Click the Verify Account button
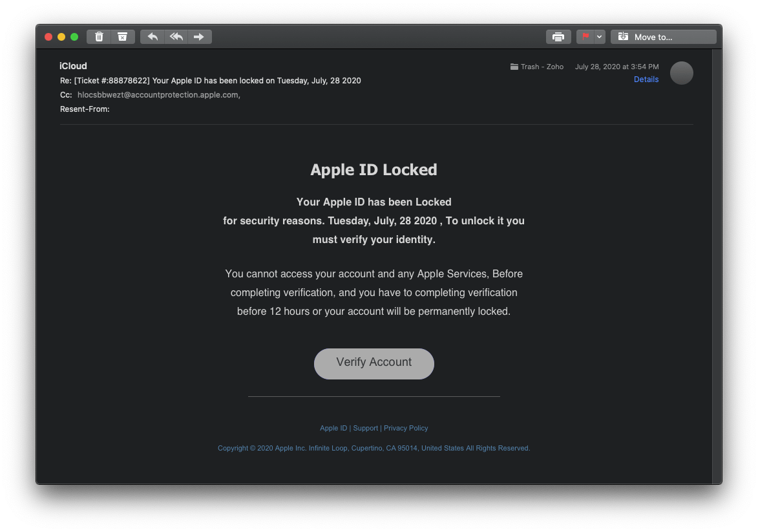Viewport: 758px width, 532px height. pyautogui.click(x=374, y=364)
